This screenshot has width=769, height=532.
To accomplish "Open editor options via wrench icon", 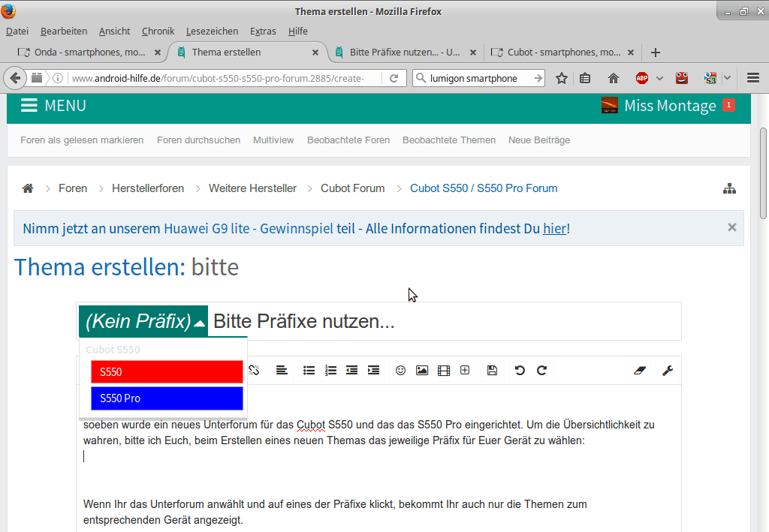I will 667,370.
